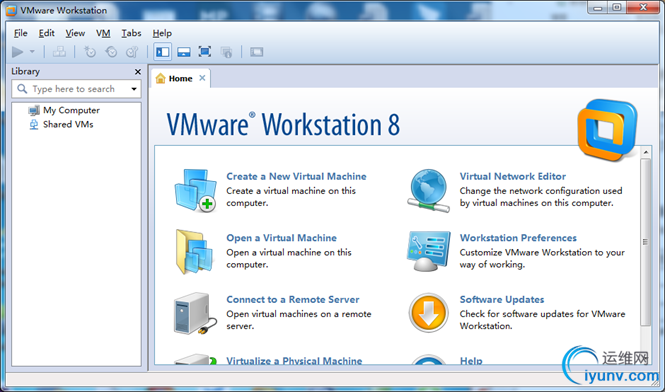The width and height of the screenshot is (665, 392).
Task: Click the Software Updates orange arrow icon
Action: click(x=428, y=313)
